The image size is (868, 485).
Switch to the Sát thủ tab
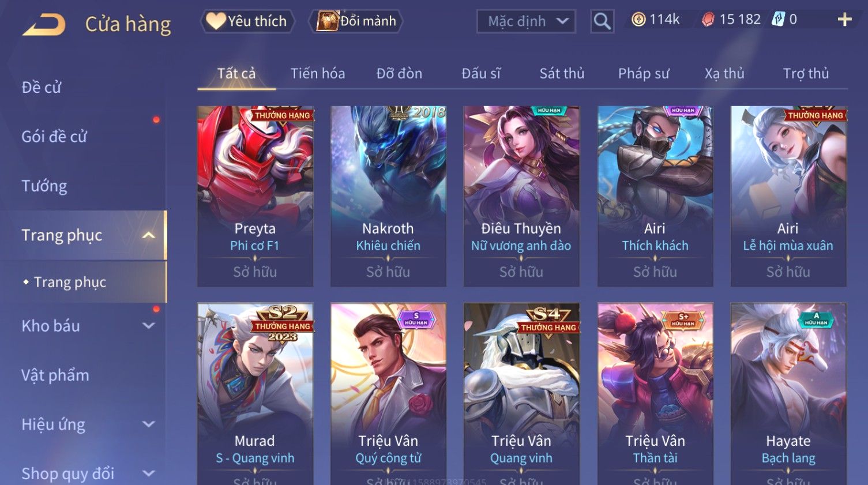(562, 73)
